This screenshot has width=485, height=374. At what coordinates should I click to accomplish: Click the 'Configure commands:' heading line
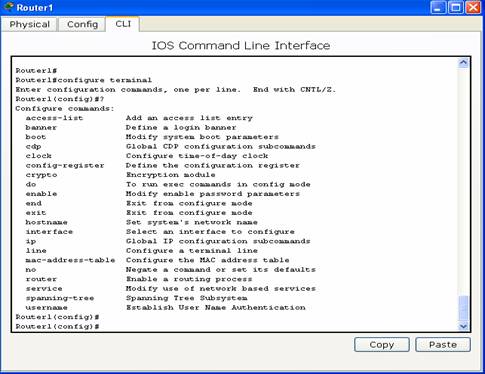point(65,109)
